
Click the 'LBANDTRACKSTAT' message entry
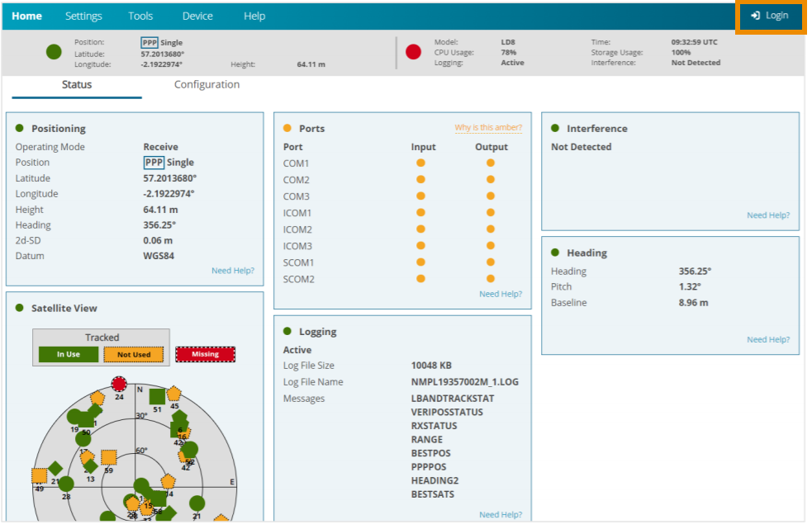(453, 399)
